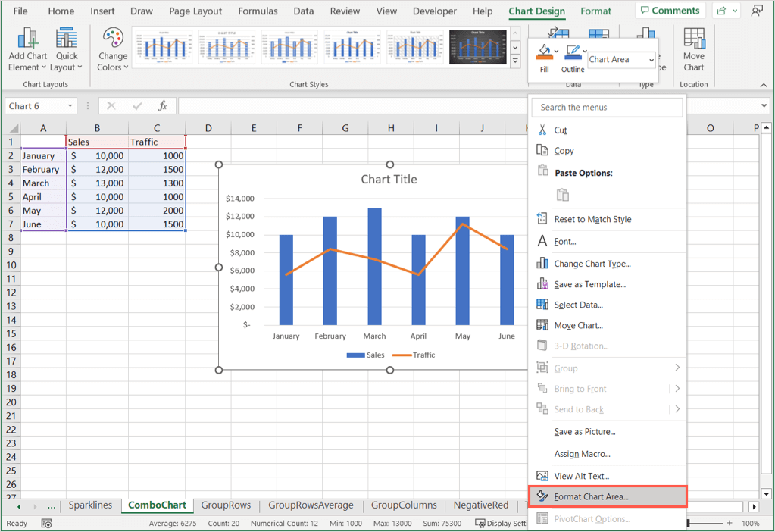Screen dimensions: 775x532
Task: Click Select Data in the context menu
Action: [x=578, y=305]
